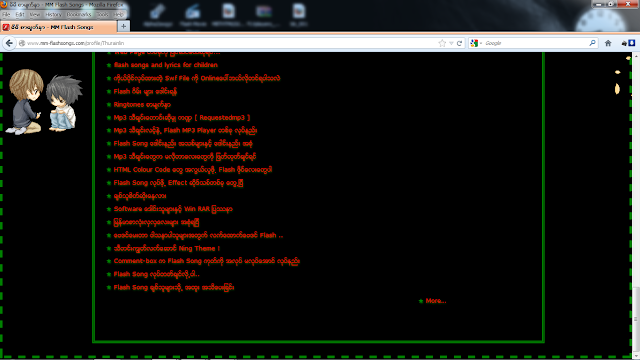Click the desktop clock gadget
640x360 pixels.
click(x=600, y=20)
